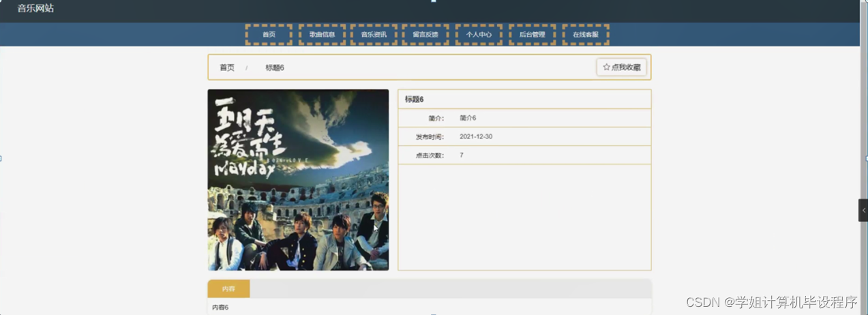Open the 在线客服 navigation item
868x315 pixels.
(x=586, y=35)
